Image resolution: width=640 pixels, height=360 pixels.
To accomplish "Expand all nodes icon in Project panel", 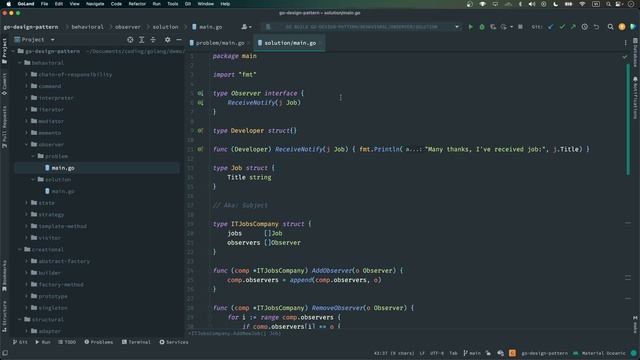I will [141, 40].
